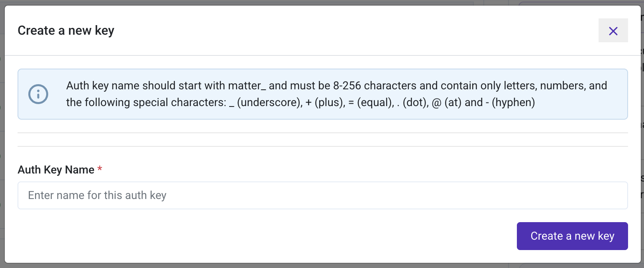Image resolution: width=644 pixels, height=268 pixels.
Task: Click the info circle icon in banner
Action: coord(38,94)
